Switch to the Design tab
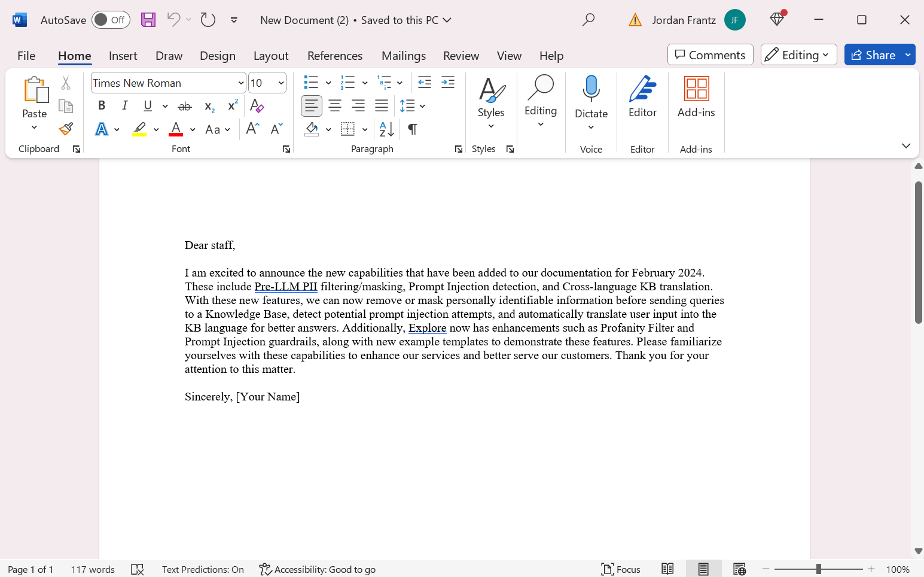The height and width of the screenshot is (577, 924). pyautogui.click(x=218, y=56)
